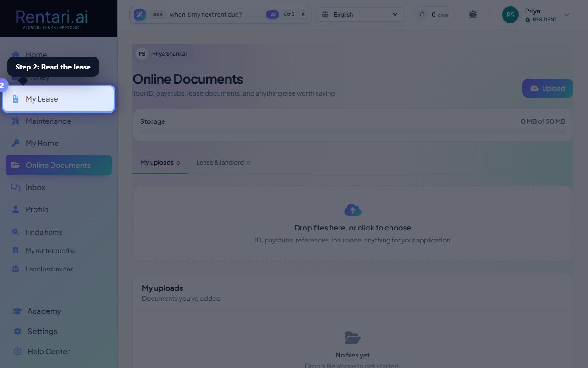Click the storage usage progress bar
Image resolution: width=588 pixels, height=368 pixels.
(x=353, y=132)
